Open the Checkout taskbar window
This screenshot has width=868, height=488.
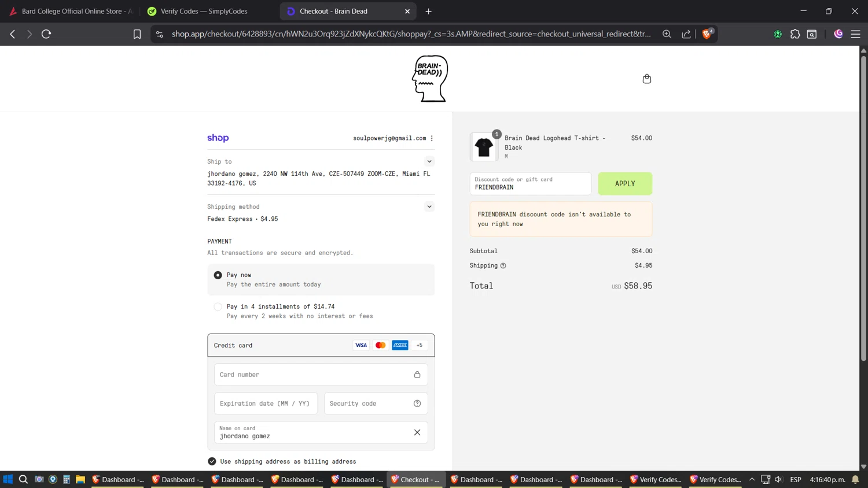click(x=416, y=479)
